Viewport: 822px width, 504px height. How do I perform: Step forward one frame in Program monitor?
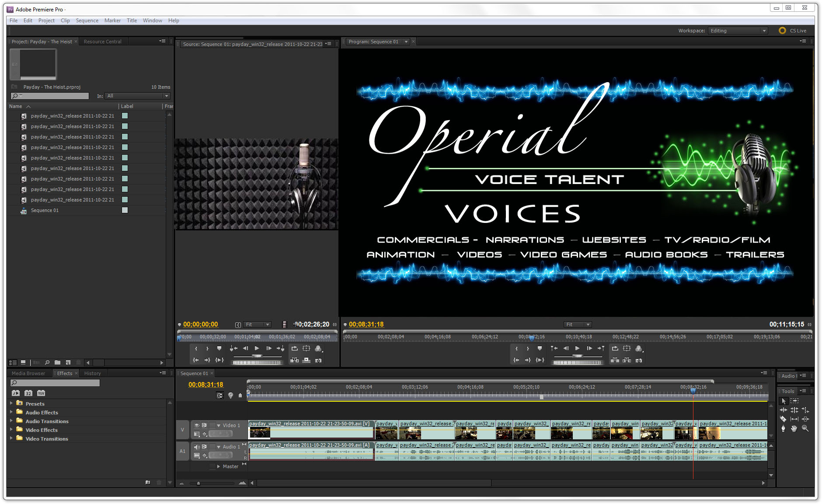click(x=589, y=348)
